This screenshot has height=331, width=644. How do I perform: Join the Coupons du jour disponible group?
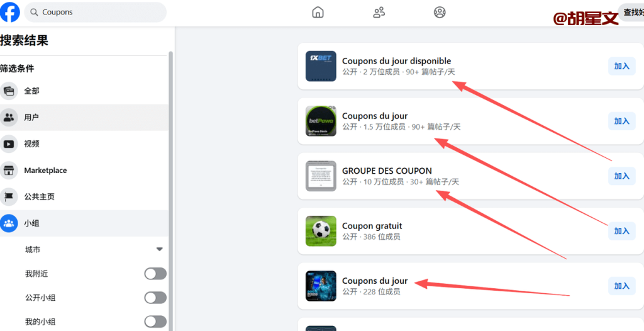621,66
